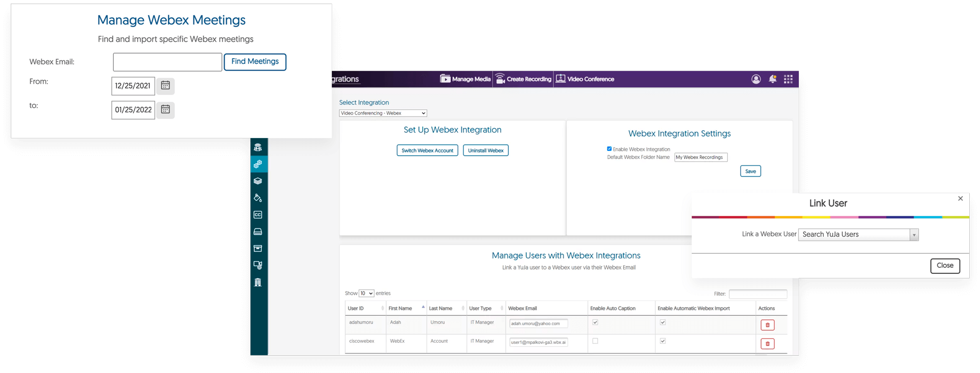
Task: Sort table by User ID column
Action: pos(365,308)
